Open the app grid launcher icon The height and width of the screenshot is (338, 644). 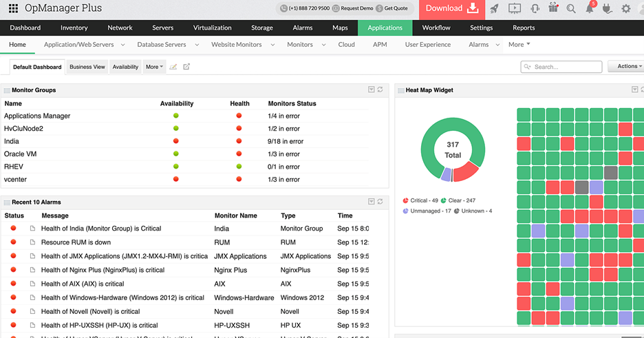tap(13, 9)
